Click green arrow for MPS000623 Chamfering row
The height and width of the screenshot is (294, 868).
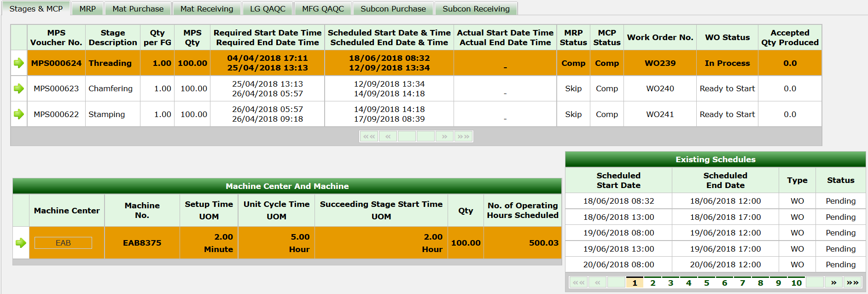pos(19,88)
